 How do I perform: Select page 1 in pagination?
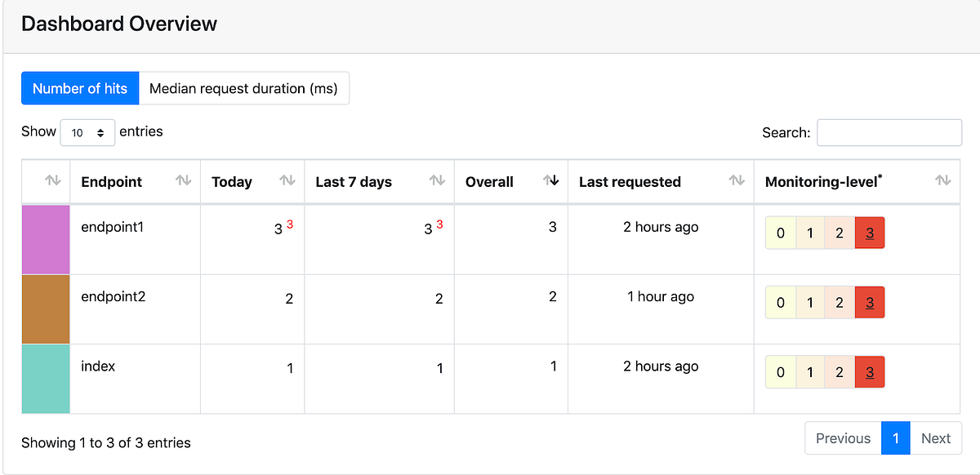tap(896, 438)
